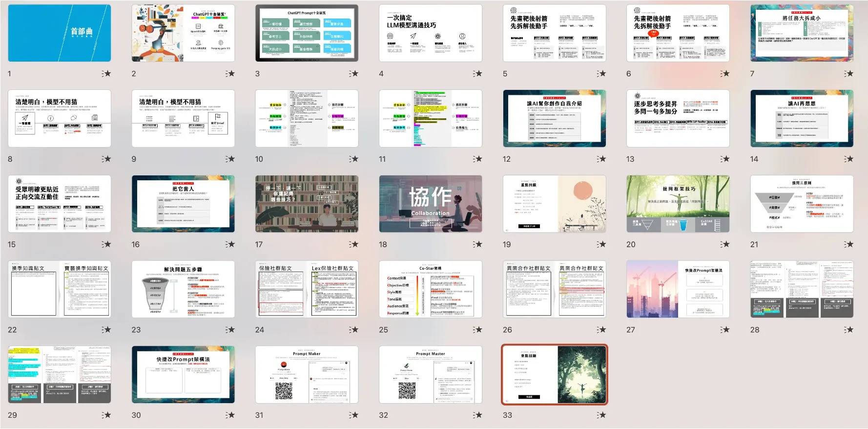The height and width of the screenshot is (429, 868).
Task: Select the 提問框架技巧 forest slide
Action: 678,204
